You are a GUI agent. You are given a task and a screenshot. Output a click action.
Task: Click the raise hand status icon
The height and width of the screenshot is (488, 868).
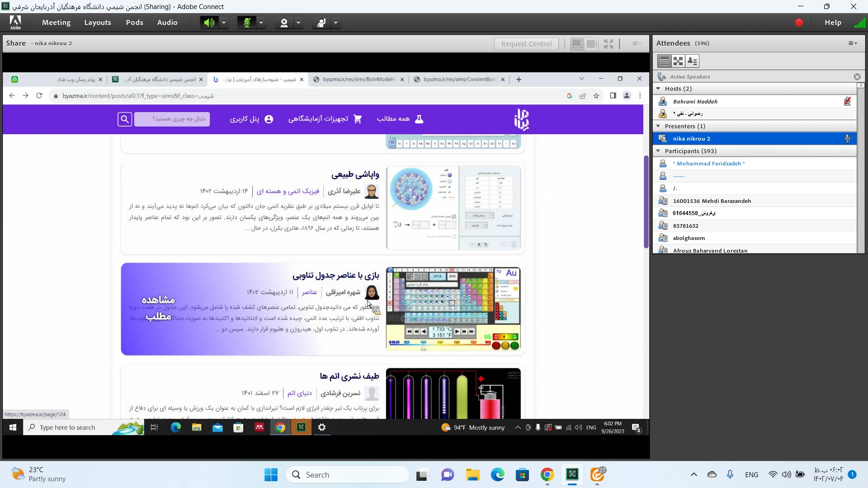pyautogui.click(x=321, y=23)
